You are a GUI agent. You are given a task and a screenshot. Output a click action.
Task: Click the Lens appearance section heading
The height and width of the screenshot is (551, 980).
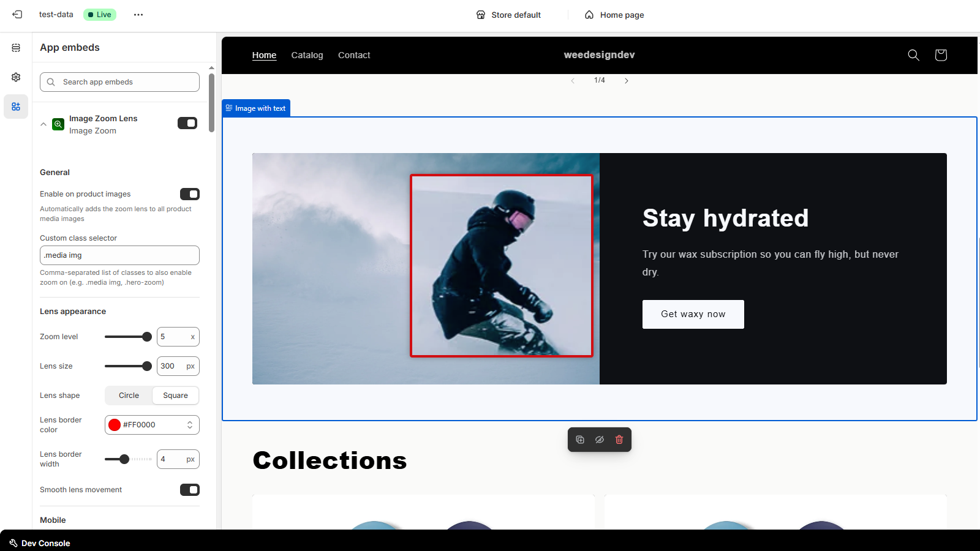(x=73, y=312)
